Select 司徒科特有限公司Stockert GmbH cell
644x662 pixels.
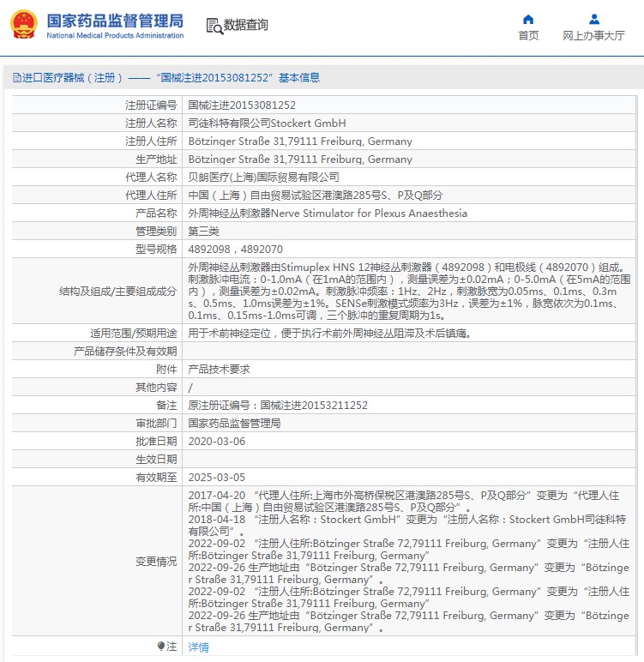pyautogui.click(x=267, y=123)
